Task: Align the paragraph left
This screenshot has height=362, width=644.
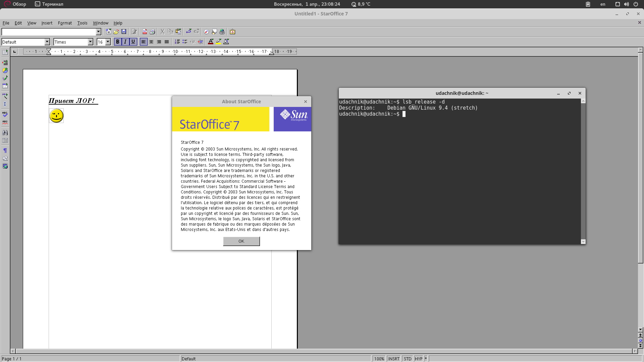Action: click(x=144, y=42)
